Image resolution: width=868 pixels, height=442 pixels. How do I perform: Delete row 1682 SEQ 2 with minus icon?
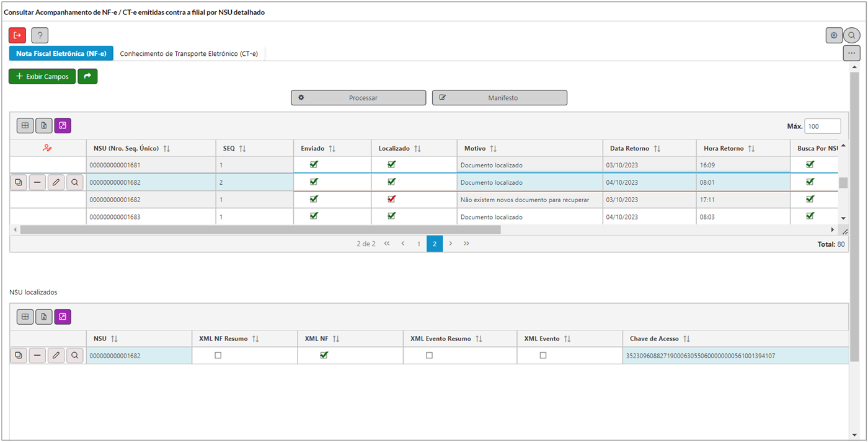pyautogui.click(x=37, y=182)
